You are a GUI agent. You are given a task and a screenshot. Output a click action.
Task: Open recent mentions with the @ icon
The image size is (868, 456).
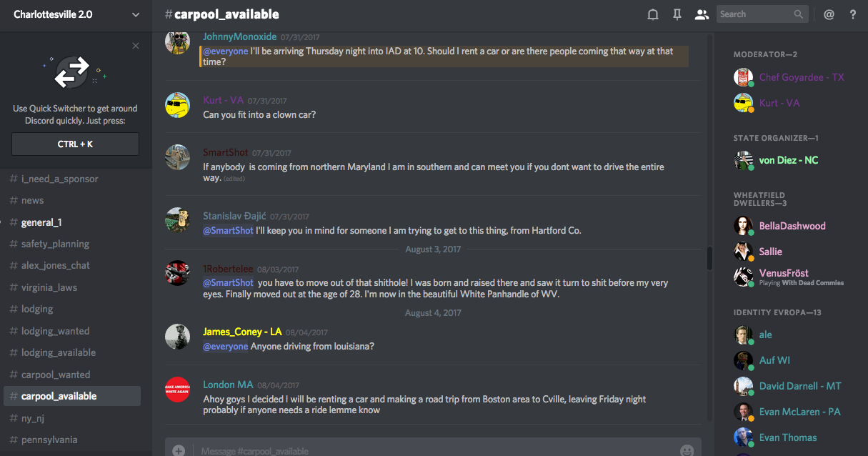[x=829, y=14]
